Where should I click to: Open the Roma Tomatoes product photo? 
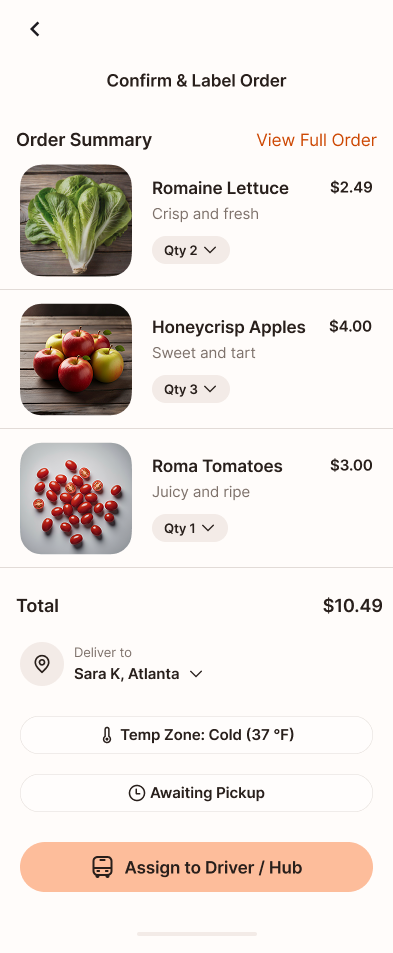[76, 498]
